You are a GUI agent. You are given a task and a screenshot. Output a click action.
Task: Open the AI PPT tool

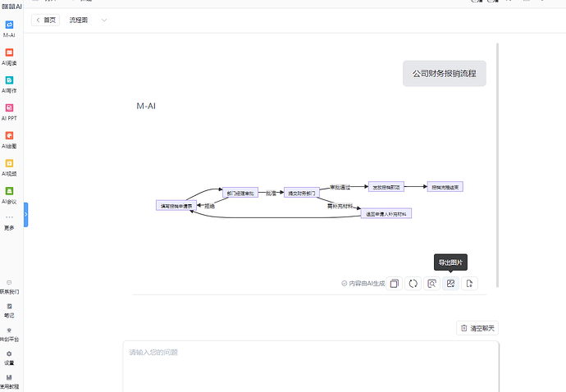pos(10,112)
